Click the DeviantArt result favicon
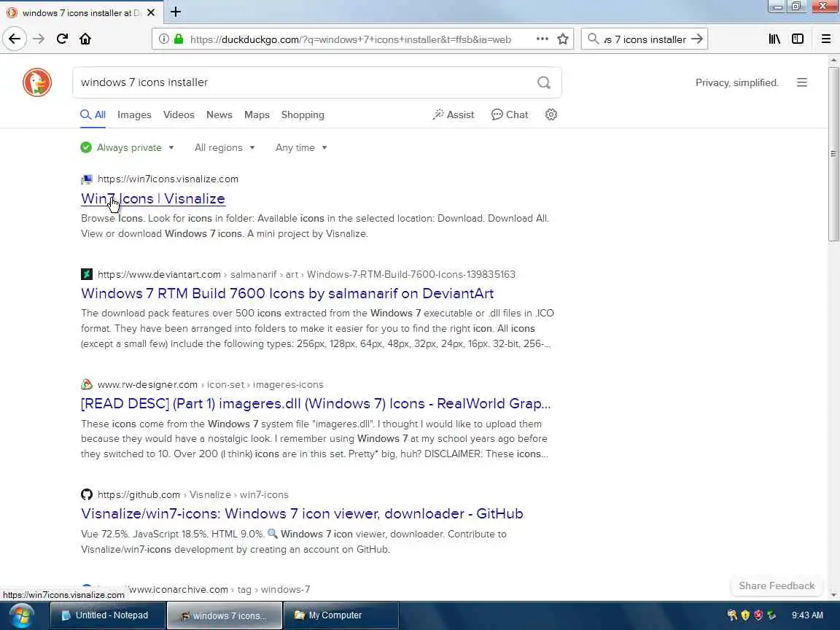Viewport: 840px width, 630px height. tap(87, 274)
